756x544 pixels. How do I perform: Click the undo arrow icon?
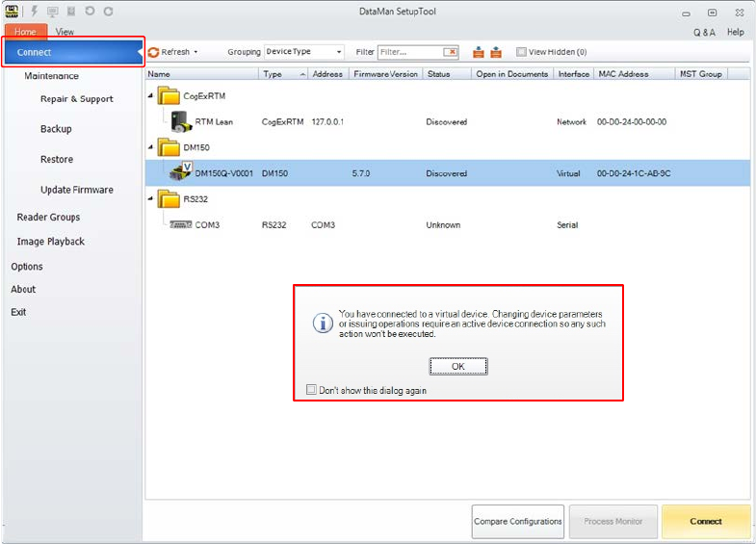coord(90,11)
